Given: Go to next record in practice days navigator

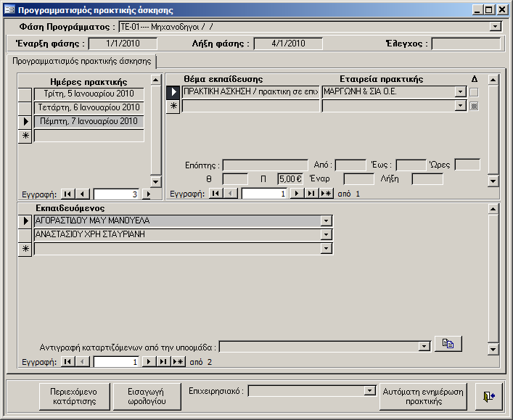Looking at the screenshot, I should [x=148, y=194].
